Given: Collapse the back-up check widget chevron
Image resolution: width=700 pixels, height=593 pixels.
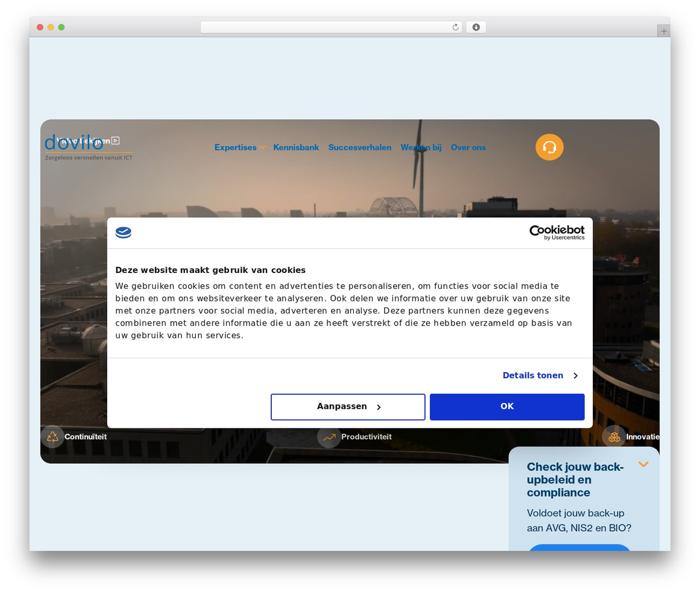Looking at the screenshot, I should click(x=643, y=464).
